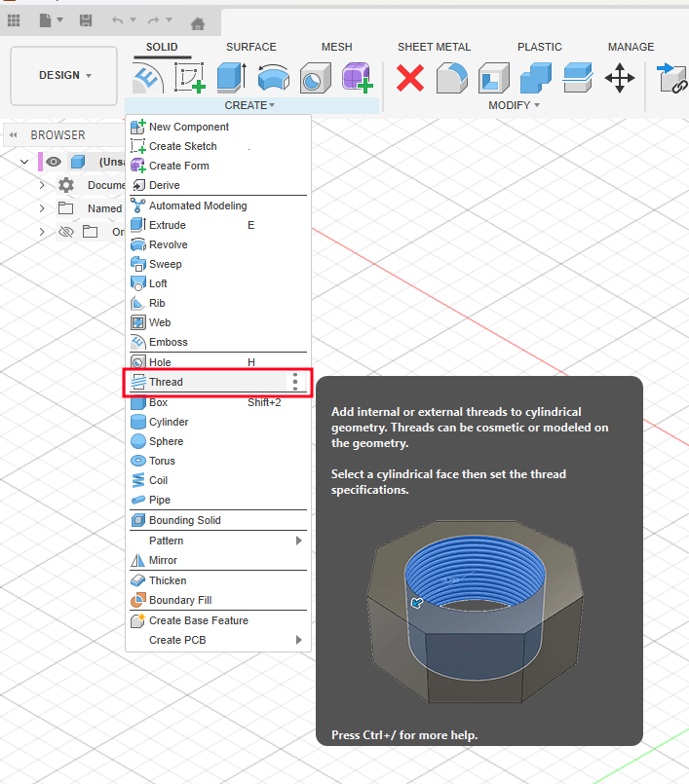689x784 pixels.
Task: Pick Rib from the Create menu
Action: (218, 303)
